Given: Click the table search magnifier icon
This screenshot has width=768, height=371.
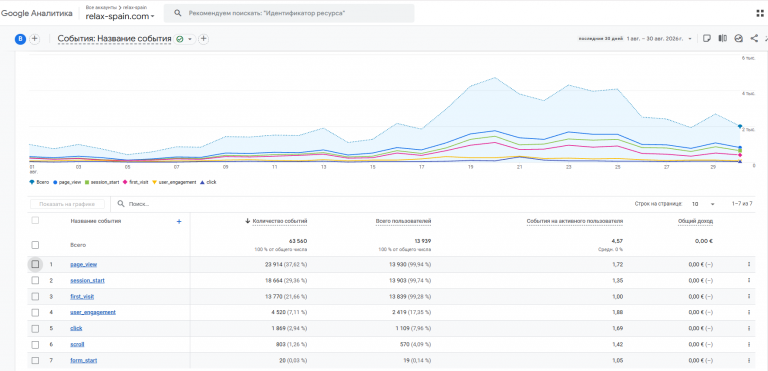Looking at the screenshot, I should (121, 203).
